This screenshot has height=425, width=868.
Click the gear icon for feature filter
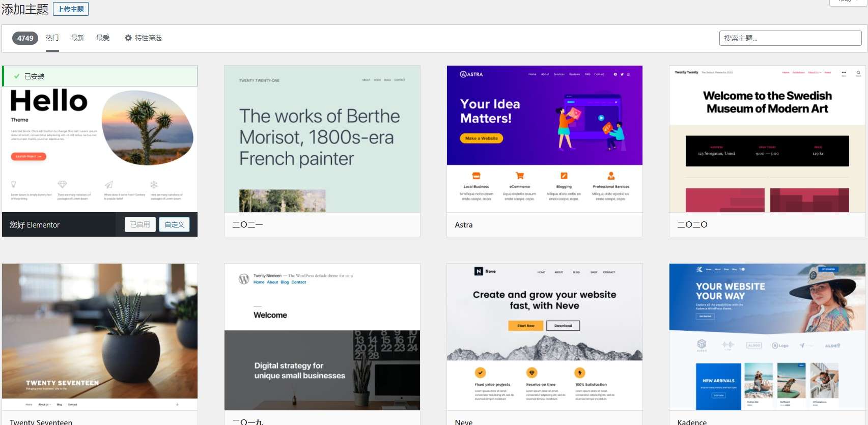point(128,38)
